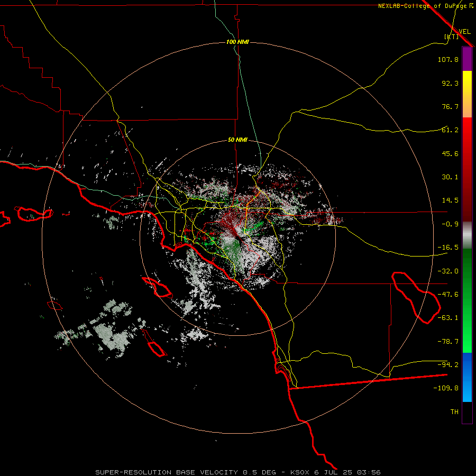Image resolution: width=476 pixels, height=476 pixels.
Task: Select the 92.3 velocity scale value
Action: (x=450, y=83)
